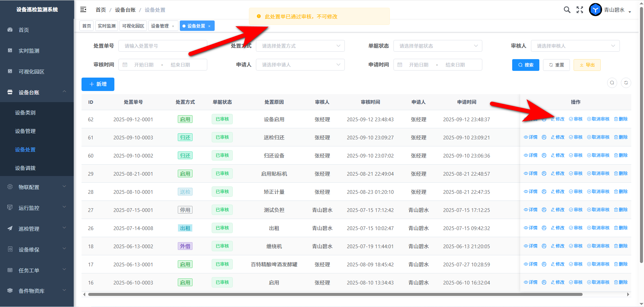Click the print icon for row 61
The image size is (644, 307).
[544, 137]
